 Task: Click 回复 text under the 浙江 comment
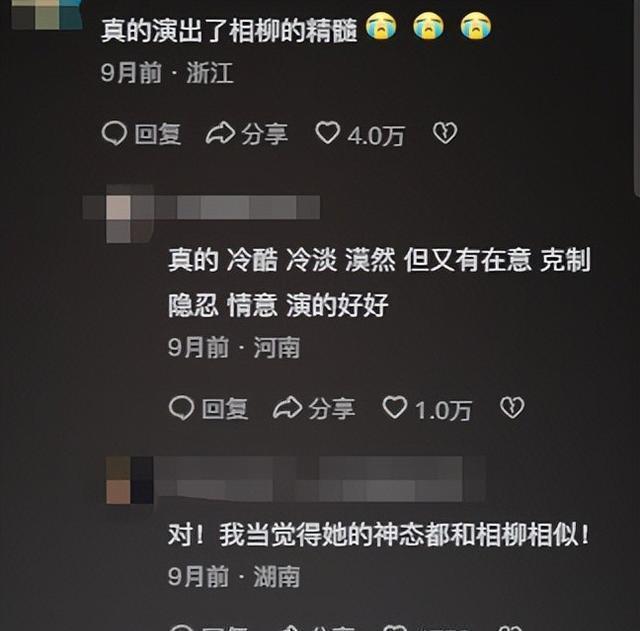158,134
